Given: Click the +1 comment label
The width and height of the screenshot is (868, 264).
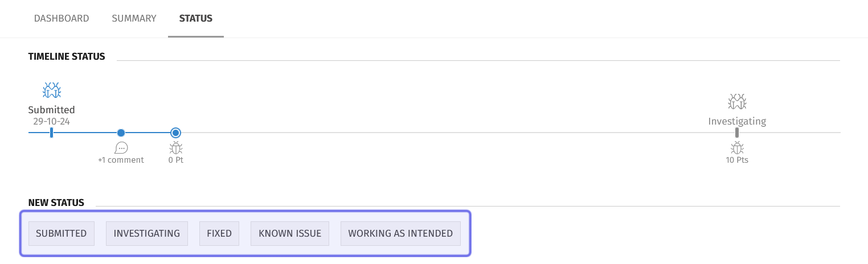Looking at the screenshot, I should pos(121,160).
